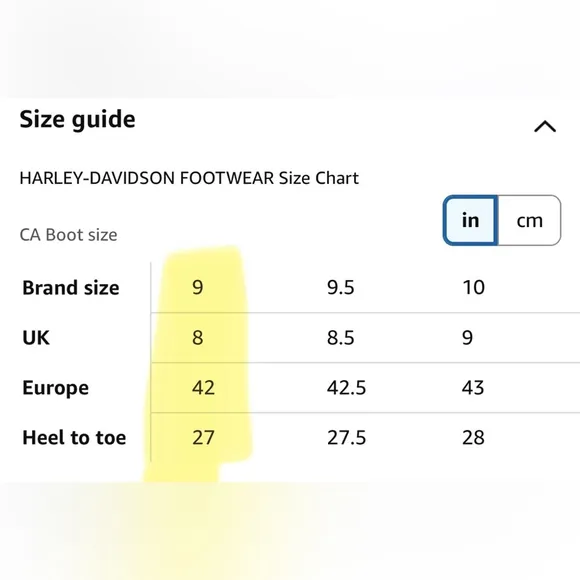Select brand size 9 cell
This screenshot has width=580, height=580.
pyautogui.click(x=198, y=287)
